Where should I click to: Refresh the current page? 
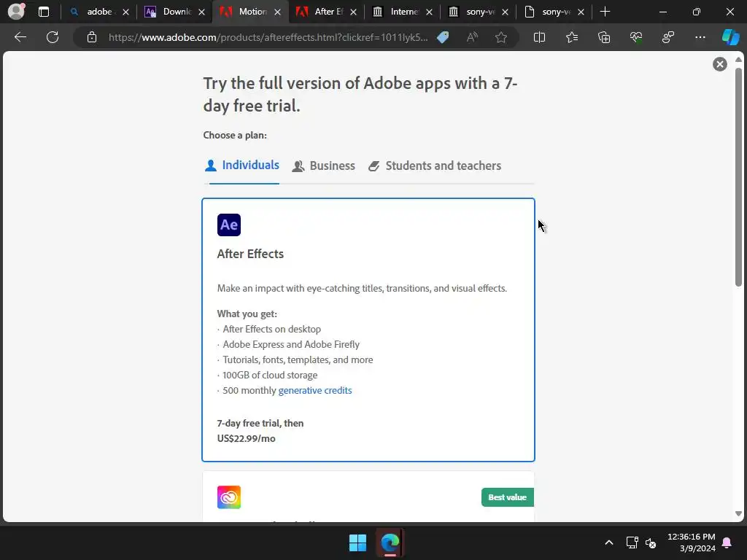pyautogui.click(x=53, y=37)
